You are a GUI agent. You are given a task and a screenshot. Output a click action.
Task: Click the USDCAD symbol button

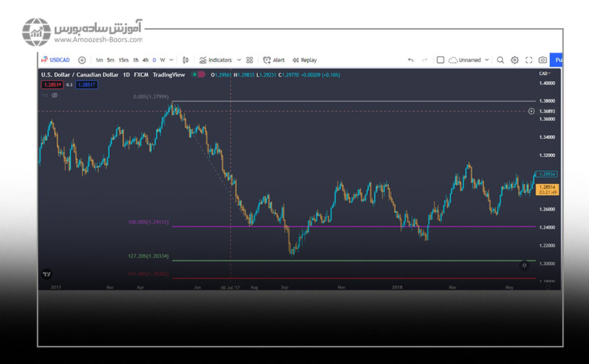[x=57, y=61]
